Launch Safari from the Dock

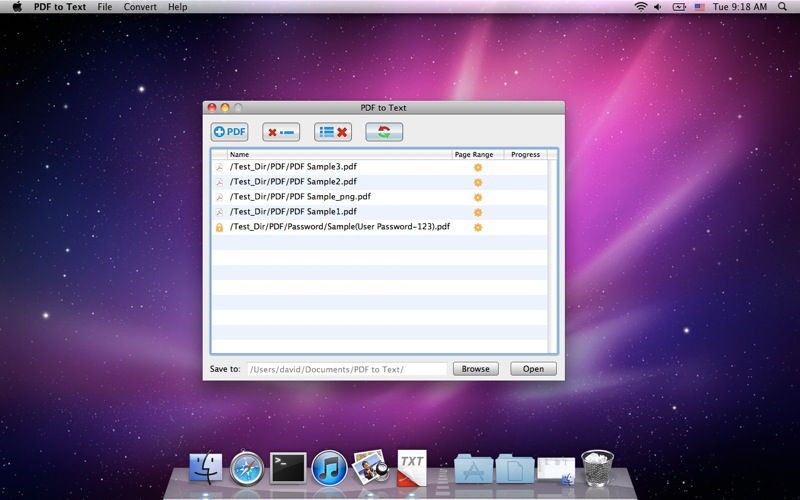click(x=247, y=468)
